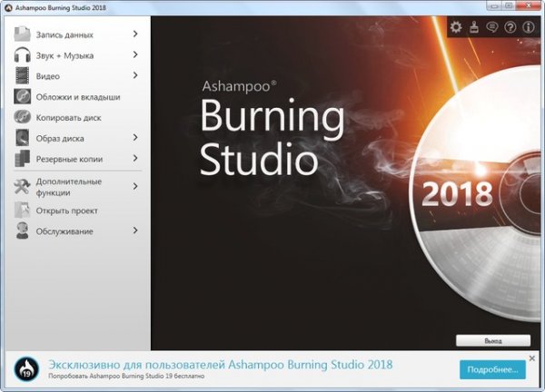
Task: Expand the Резервные копии submenu arrow
Action: tap(135, 158)
